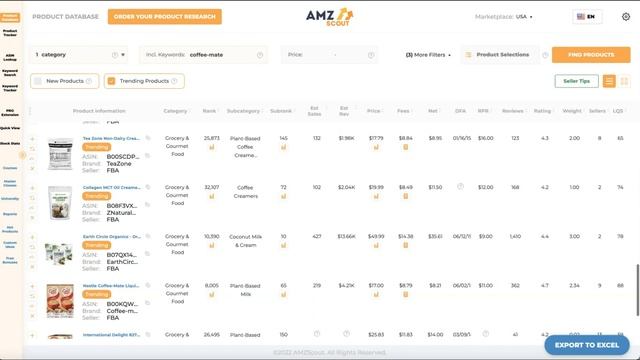Screen dimensions: 640x360
Task: Click help icon next to New Products
Action: pyautogui.click(x=89, y=81)
